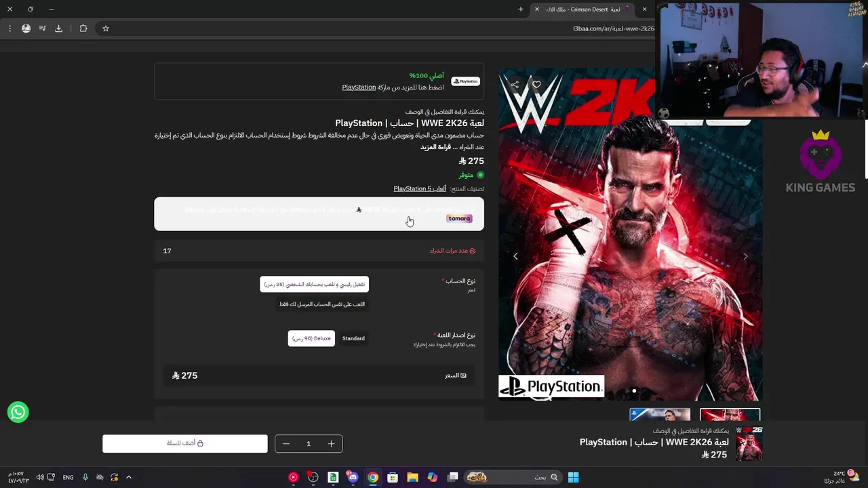868x488 pixels.
Task: Select play on the sent account only option
Action: pos(322,304)
